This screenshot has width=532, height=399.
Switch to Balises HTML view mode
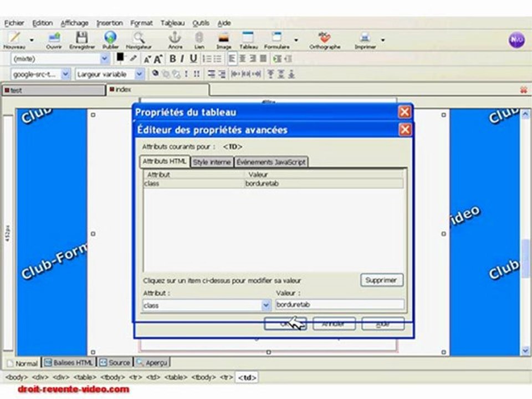pyautogui.click(x=69, y=362)
